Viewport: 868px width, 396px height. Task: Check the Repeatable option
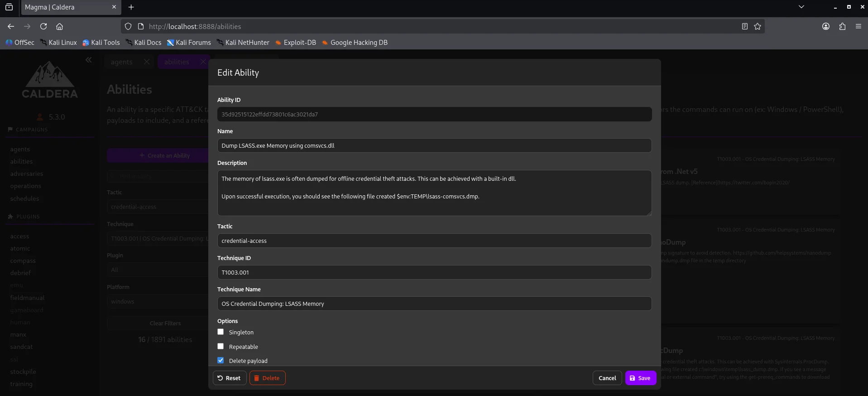pos(221,346)
